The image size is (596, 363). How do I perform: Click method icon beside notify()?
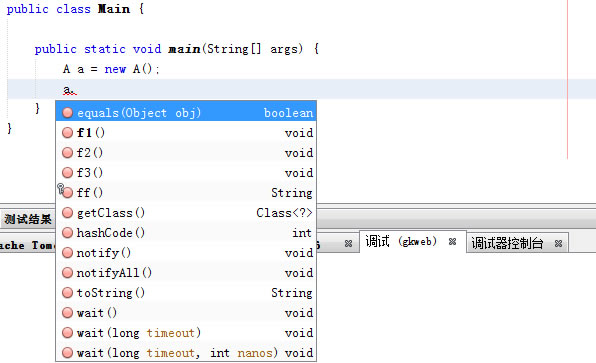(67, 253)
